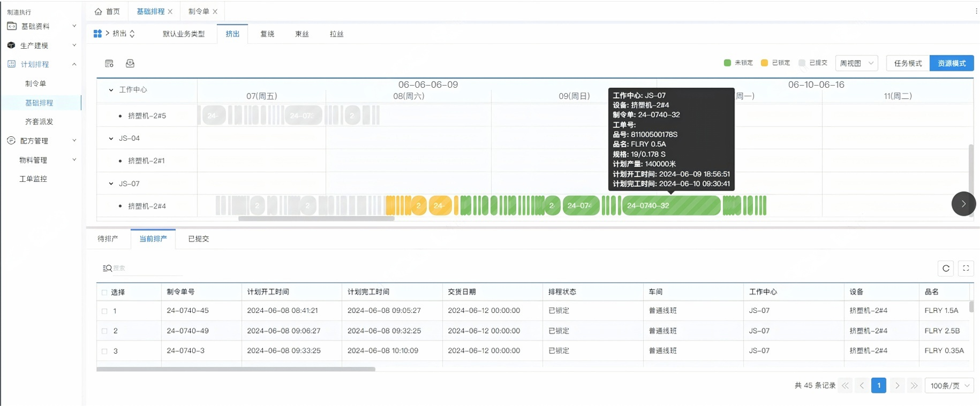980x406 pixels.
Task: Select the 挤塑机-2#5 resource row
Action: click(x=147, y=116)
